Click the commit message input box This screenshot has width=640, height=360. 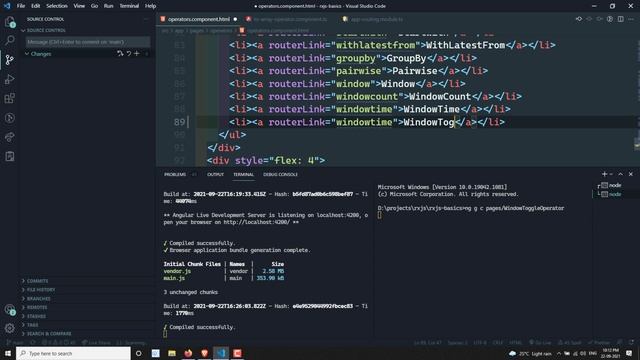[x=88, y=42]
